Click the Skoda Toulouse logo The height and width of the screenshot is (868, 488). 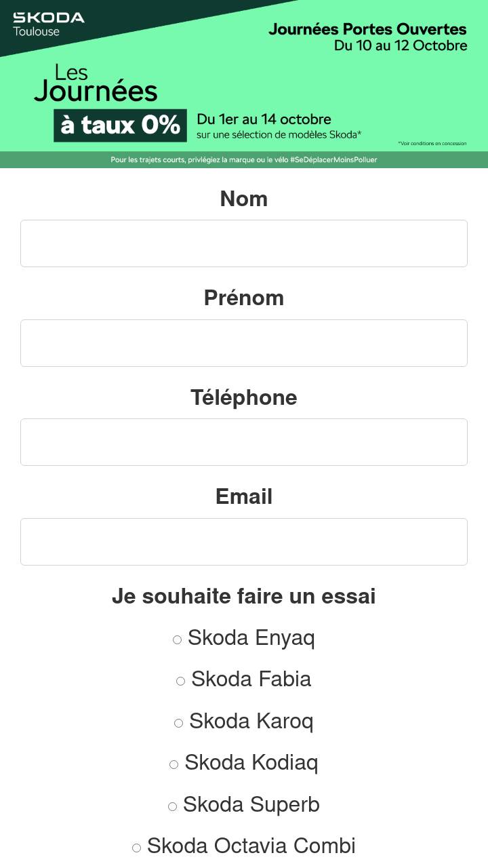point(48,24)
